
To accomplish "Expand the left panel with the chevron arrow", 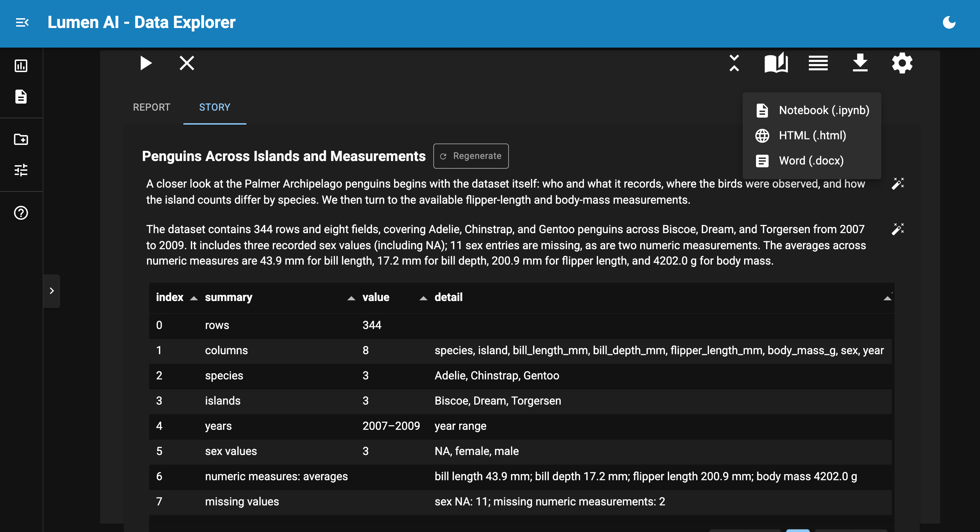I will (x=52, y=291).
